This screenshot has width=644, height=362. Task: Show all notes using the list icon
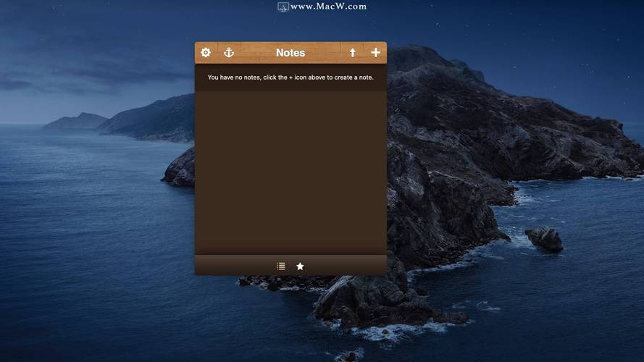click(x=281, y=266)
